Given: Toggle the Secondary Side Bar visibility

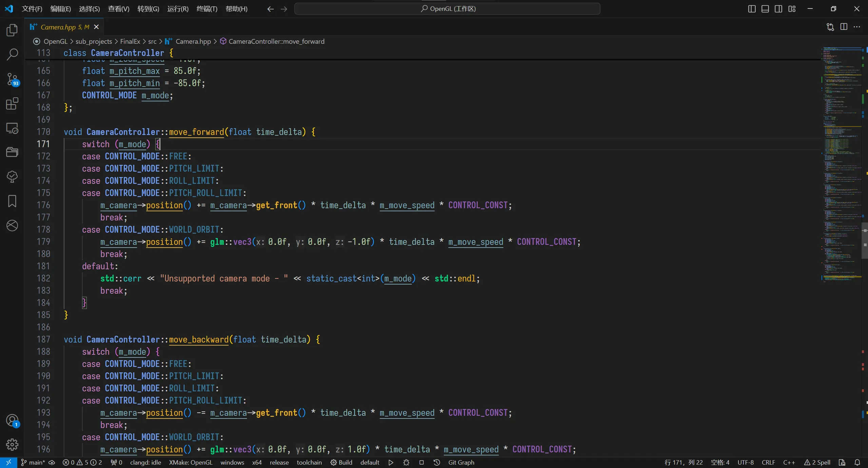Looking at the screenshot, I should 778,8.
